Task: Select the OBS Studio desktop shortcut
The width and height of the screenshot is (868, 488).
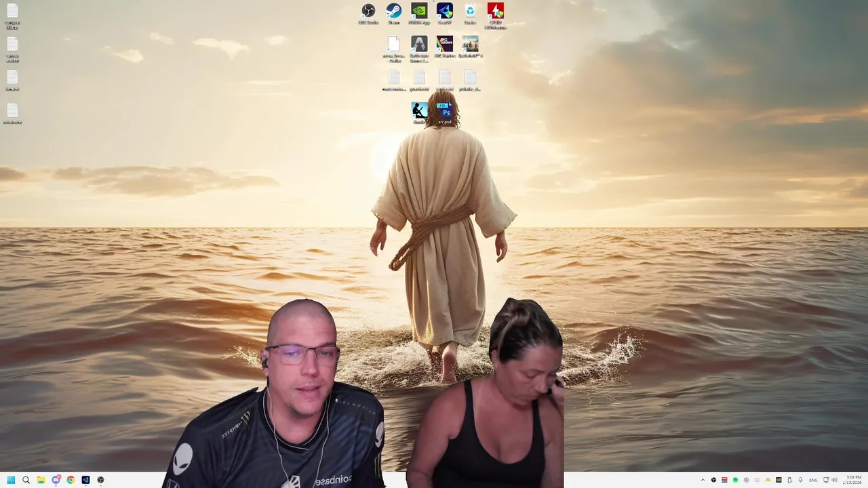Action: (368, 13)
